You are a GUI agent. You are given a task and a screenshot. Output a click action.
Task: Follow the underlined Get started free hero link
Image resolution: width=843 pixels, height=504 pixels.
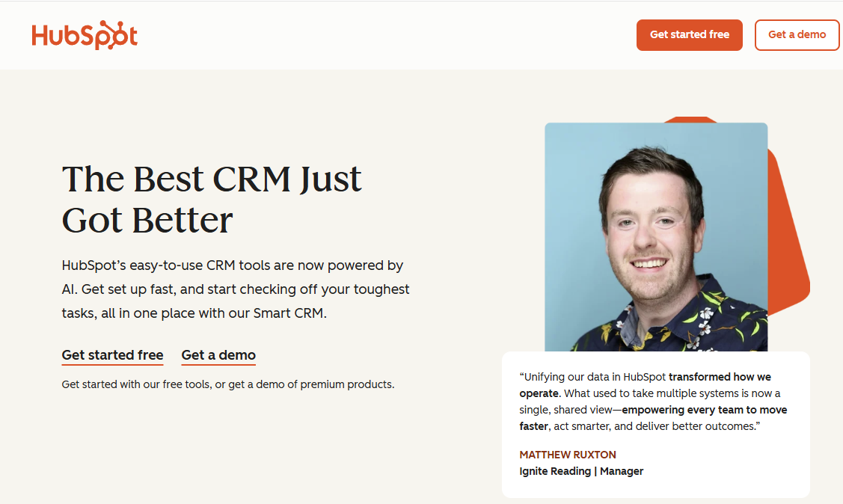click(112, 355)
